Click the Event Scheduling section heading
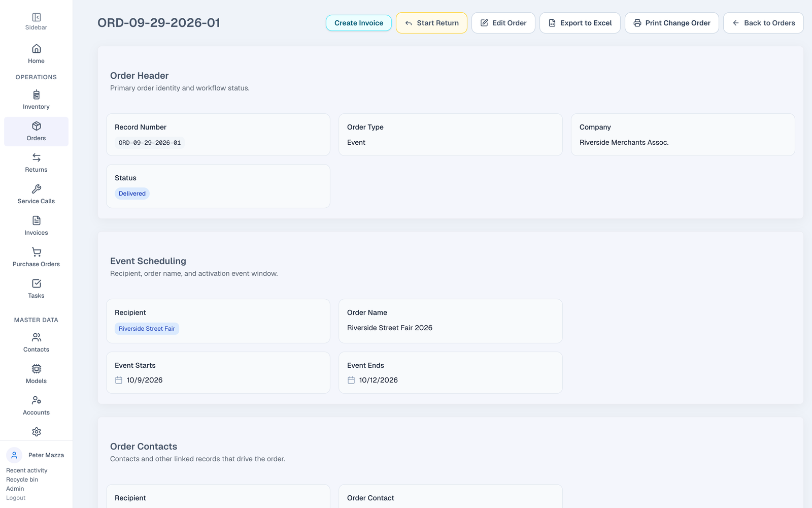Viewport: 812px width, 508px height. tap(148, 261)
